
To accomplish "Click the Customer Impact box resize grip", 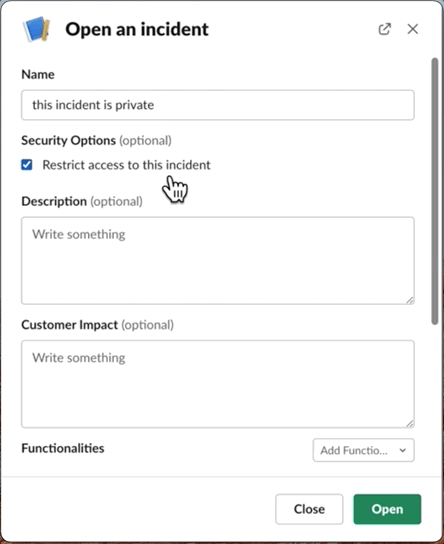I will 410,424.
